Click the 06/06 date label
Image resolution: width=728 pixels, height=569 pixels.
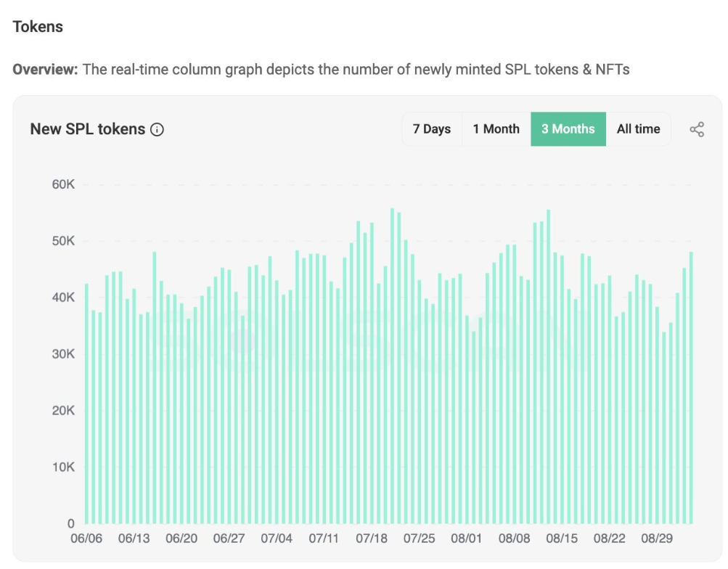[85, 539]
